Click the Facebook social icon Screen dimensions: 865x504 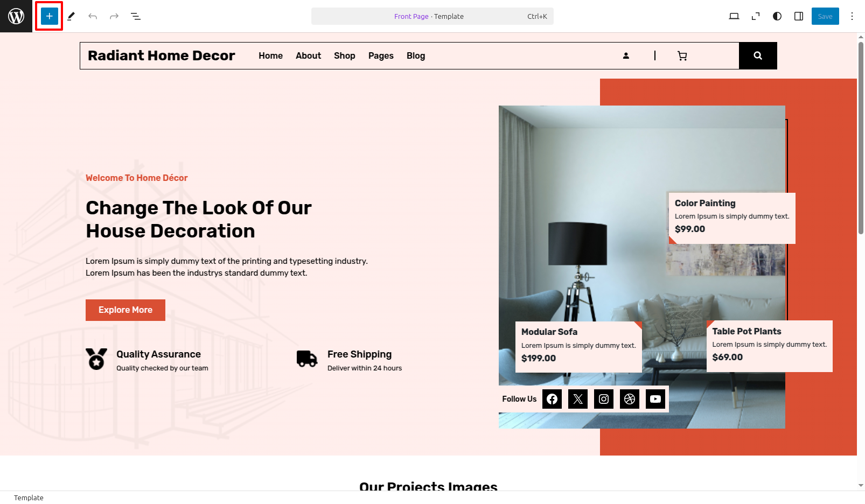point(552,399)
